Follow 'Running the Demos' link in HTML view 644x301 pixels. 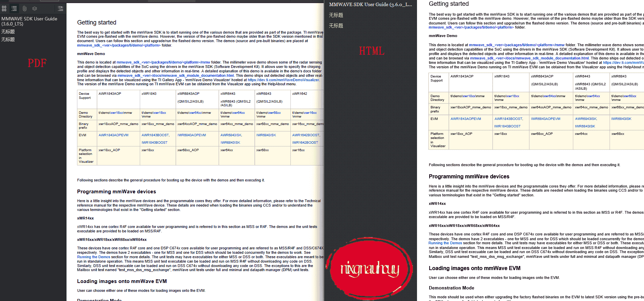click(445, 243)
